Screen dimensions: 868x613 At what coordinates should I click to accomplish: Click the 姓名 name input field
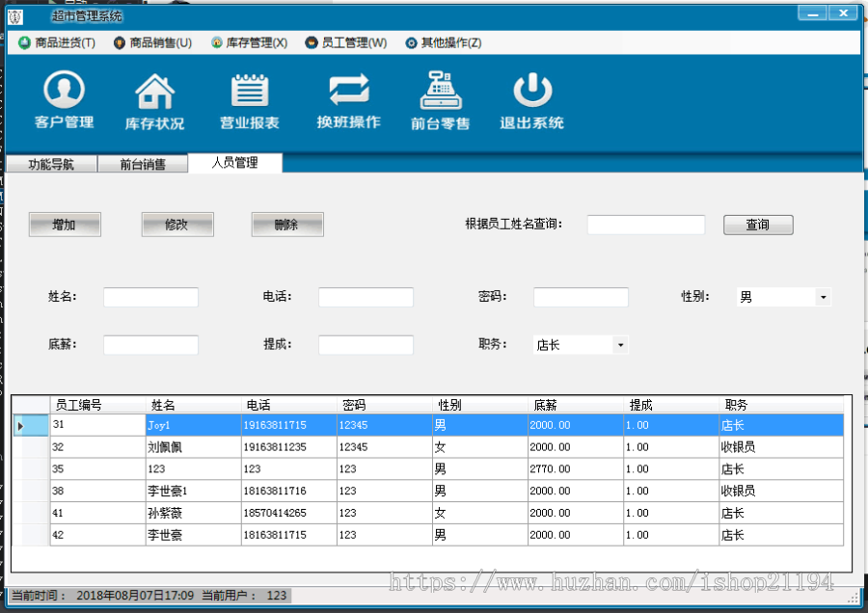[x=149, y=297]
